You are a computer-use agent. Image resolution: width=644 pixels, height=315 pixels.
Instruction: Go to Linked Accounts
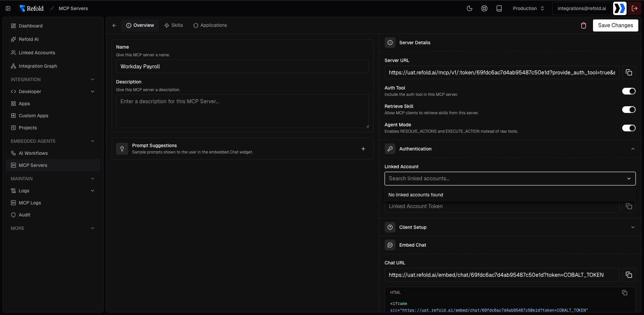coord(53,53)
